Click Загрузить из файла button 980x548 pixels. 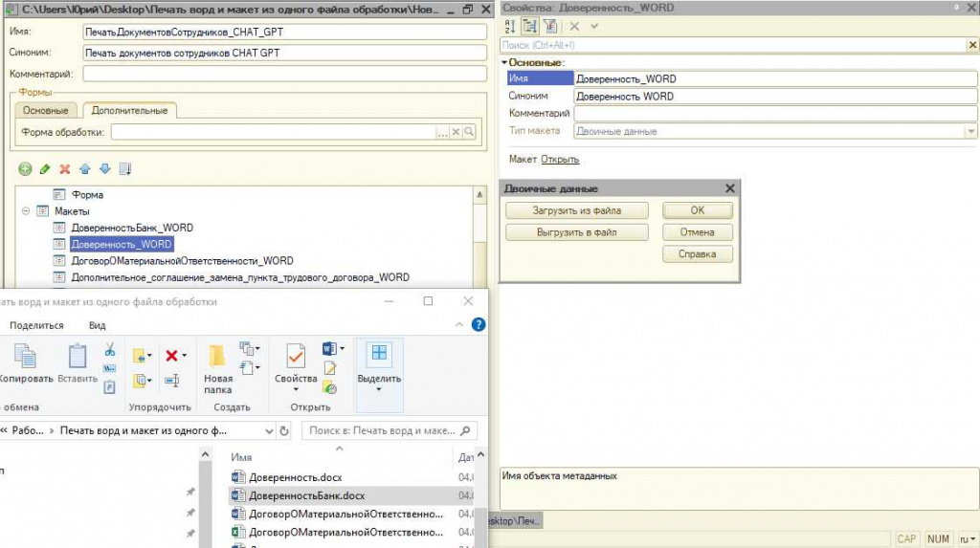coord(577,210)
